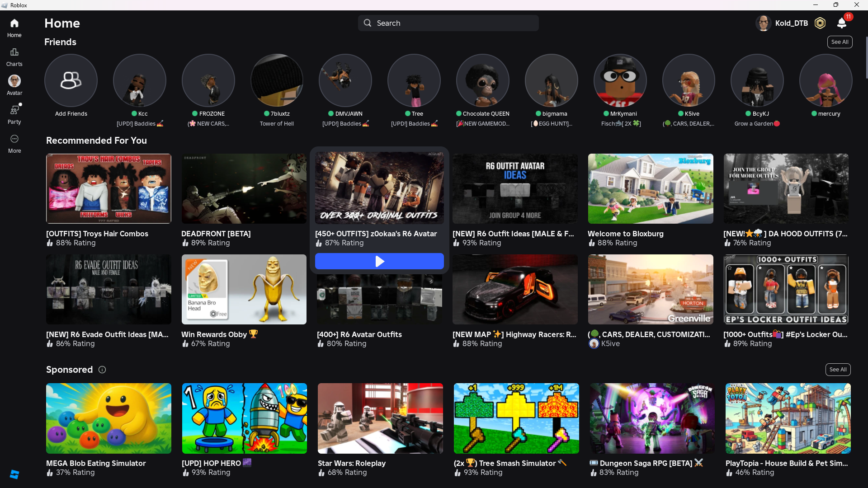This screenshot has width=868, height=488.
Task: Open friend mercury's avatar
Action: click(826, 80)
